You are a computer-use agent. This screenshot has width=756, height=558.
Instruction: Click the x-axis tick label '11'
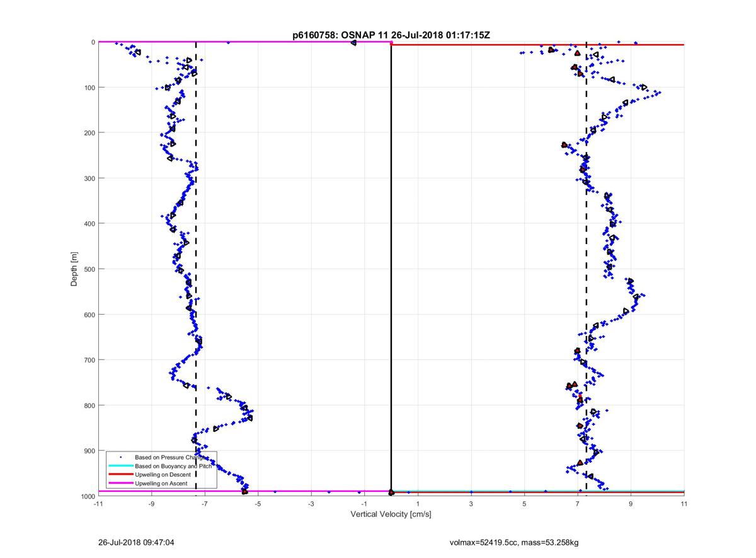click(x=684, y=504)
